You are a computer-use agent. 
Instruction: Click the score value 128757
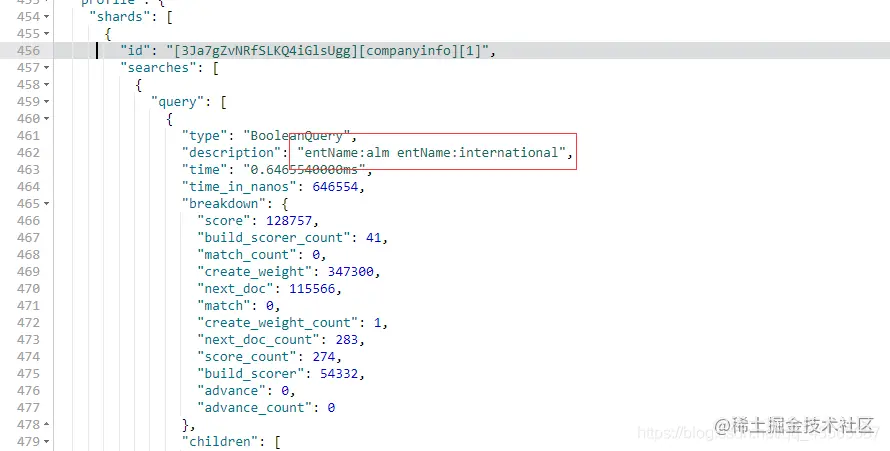[x=289, y=221]
